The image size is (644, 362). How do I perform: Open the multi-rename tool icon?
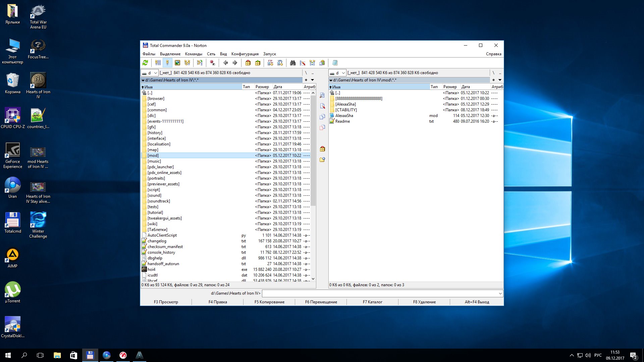[x=303, y=63]
